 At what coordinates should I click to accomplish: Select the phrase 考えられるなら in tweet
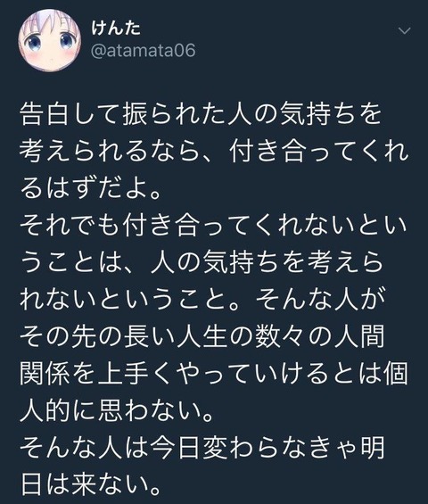tap(111, 151)
